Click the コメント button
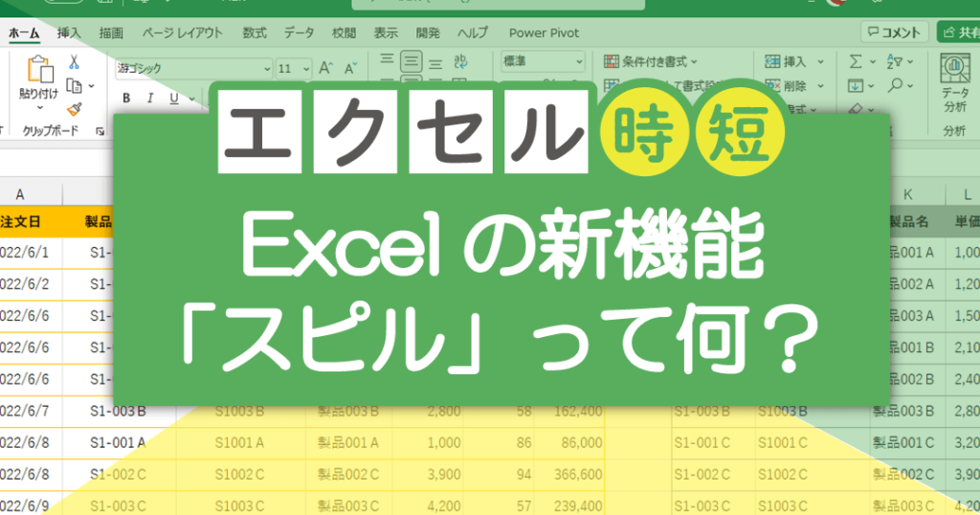 pos(895,33)
